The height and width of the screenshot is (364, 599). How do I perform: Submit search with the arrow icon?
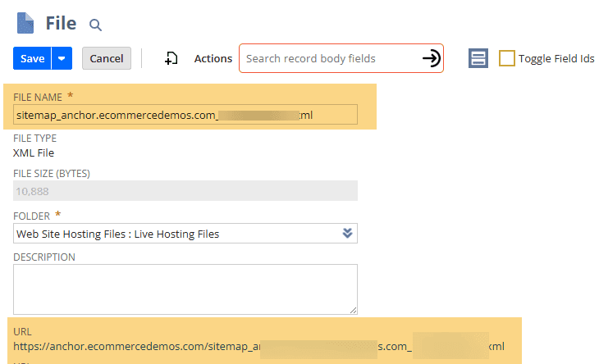(x=432, y=58)
